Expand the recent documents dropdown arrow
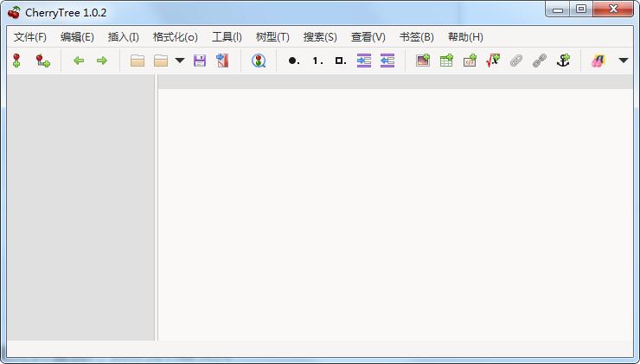 [180, 61]
